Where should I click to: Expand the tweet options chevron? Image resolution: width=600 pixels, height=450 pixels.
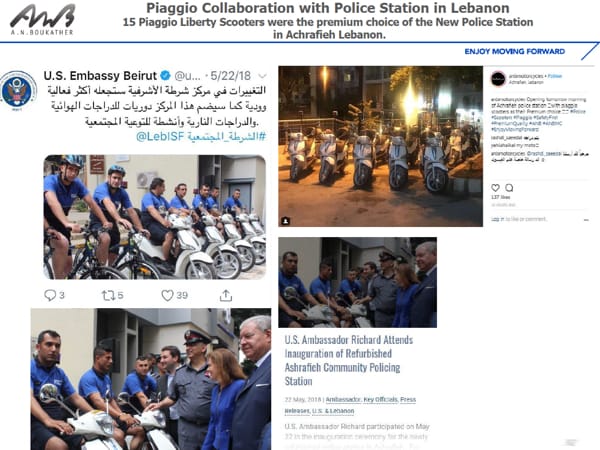[262, 76]
